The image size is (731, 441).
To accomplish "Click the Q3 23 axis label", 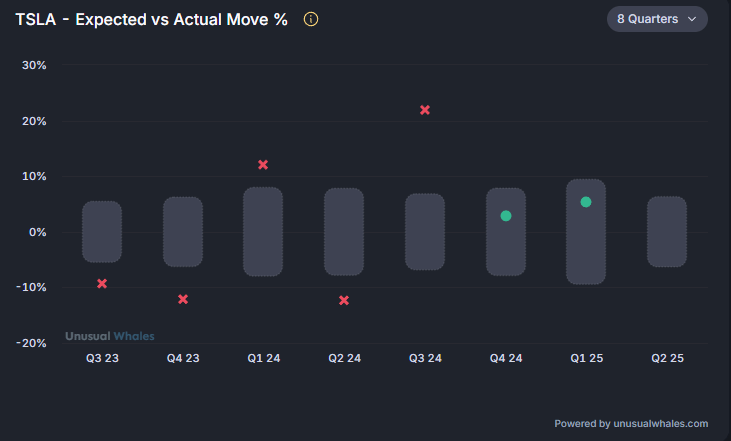I will [x=102, y=358].
